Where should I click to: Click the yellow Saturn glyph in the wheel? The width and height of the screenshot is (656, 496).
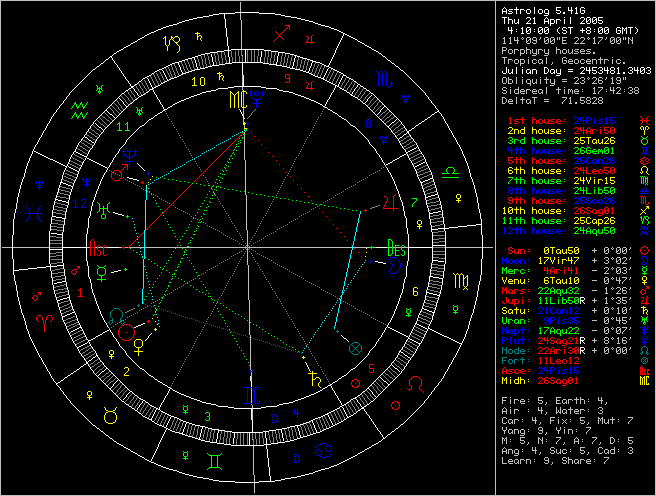click(x=316, y=379)
